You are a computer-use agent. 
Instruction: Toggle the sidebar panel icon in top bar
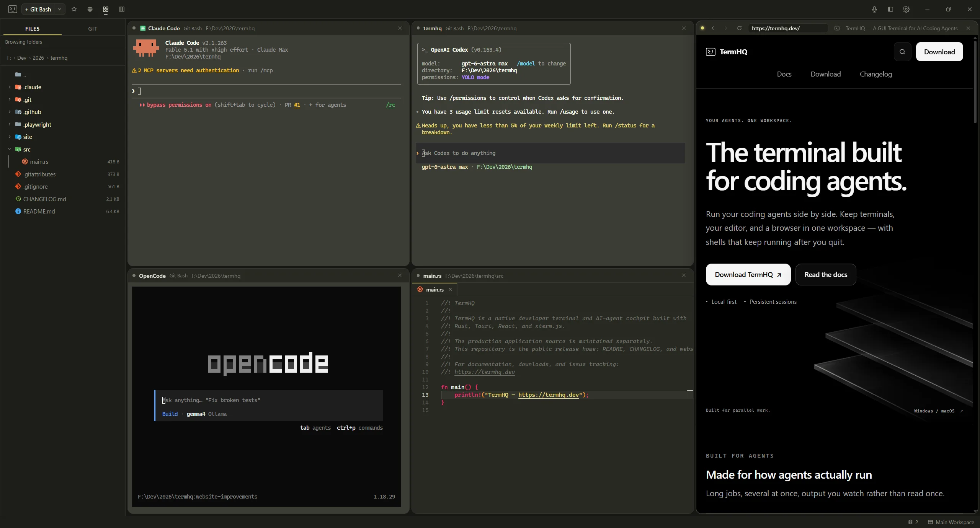[890, 9]
